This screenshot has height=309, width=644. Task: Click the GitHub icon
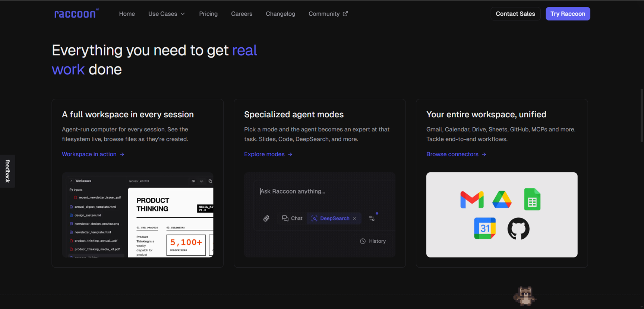click(x=518, y=229)
